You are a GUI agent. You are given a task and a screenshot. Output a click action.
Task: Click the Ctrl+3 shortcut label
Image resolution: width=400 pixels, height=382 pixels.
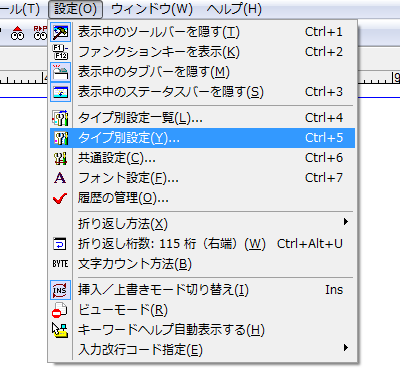point(324,92)
